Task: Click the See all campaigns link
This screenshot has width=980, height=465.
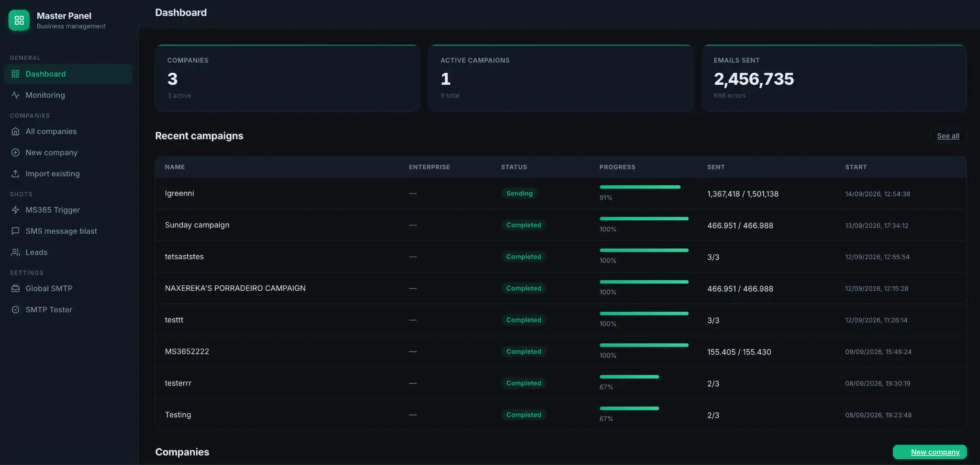Action: (948, 136)
